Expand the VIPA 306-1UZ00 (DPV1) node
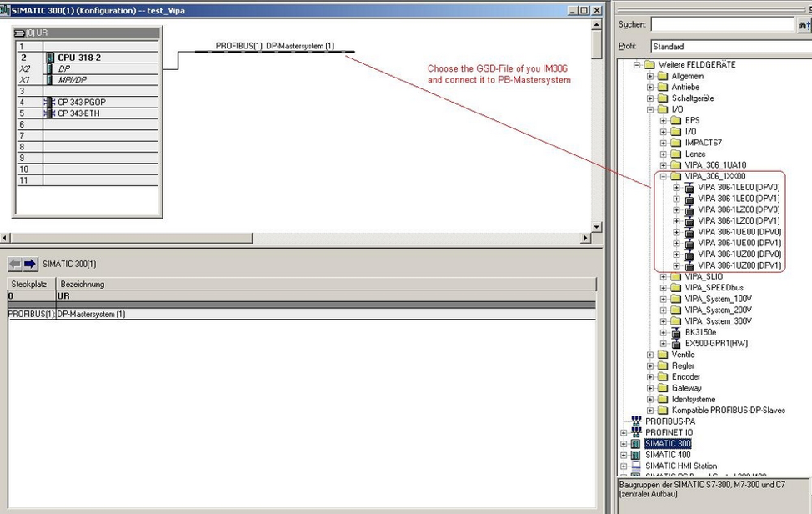The image size is (812, 514). pos(676,265)
